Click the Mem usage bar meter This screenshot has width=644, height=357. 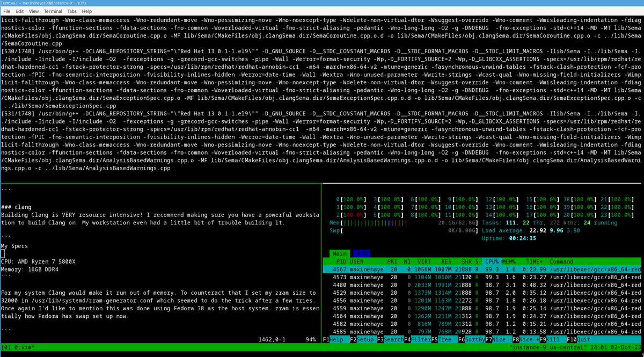(x=402, y=222)
